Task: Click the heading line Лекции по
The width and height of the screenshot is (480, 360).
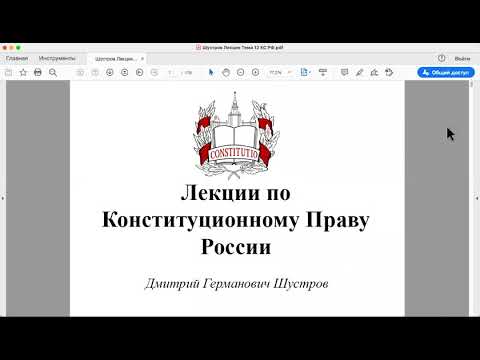Action: click(236, 193)
